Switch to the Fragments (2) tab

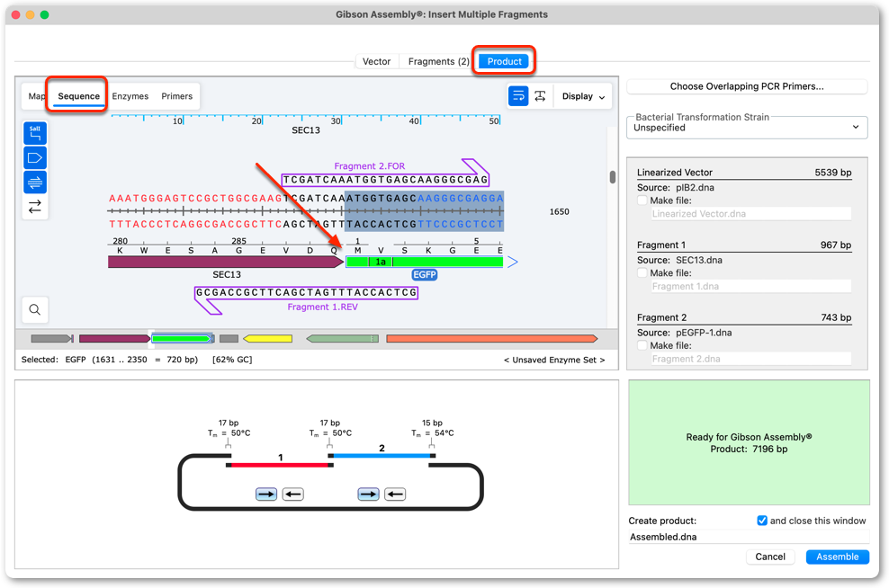pyautogui.click(x=438, y=61)
